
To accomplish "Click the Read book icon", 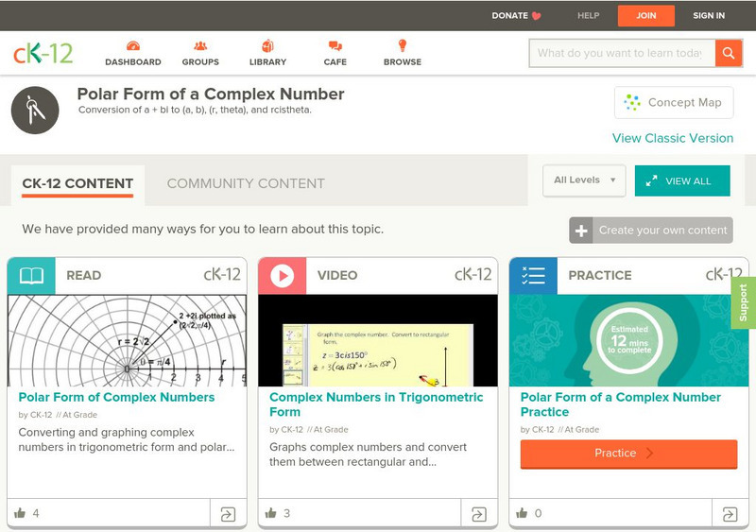I will pyautogui.click(x=31, y=275).
